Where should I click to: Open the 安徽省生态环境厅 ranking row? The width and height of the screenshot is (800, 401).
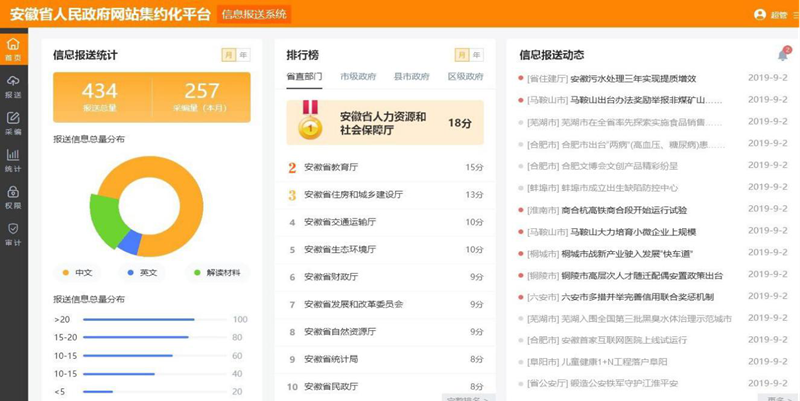tap(385, 250)
